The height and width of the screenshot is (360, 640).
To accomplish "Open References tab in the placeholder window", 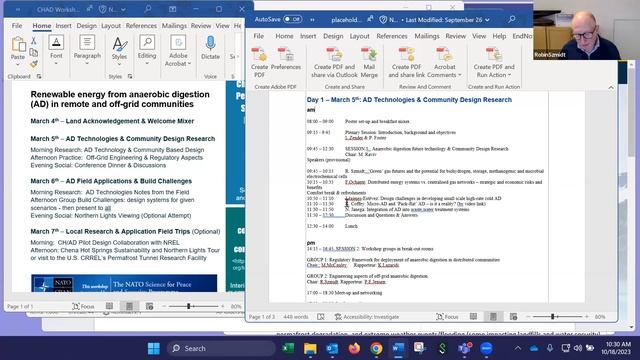I will [x=391, y=36].
